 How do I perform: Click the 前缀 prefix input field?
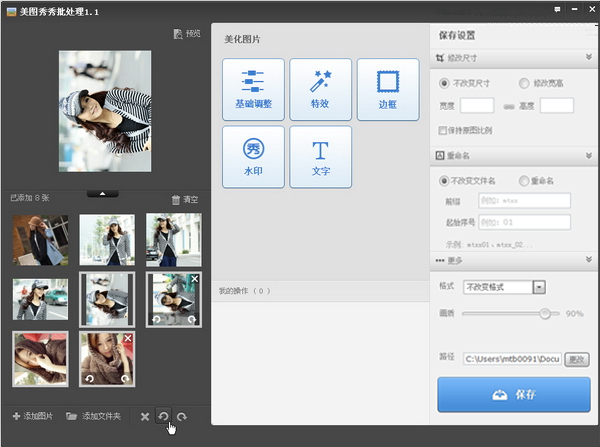click(x=524, y=201)
